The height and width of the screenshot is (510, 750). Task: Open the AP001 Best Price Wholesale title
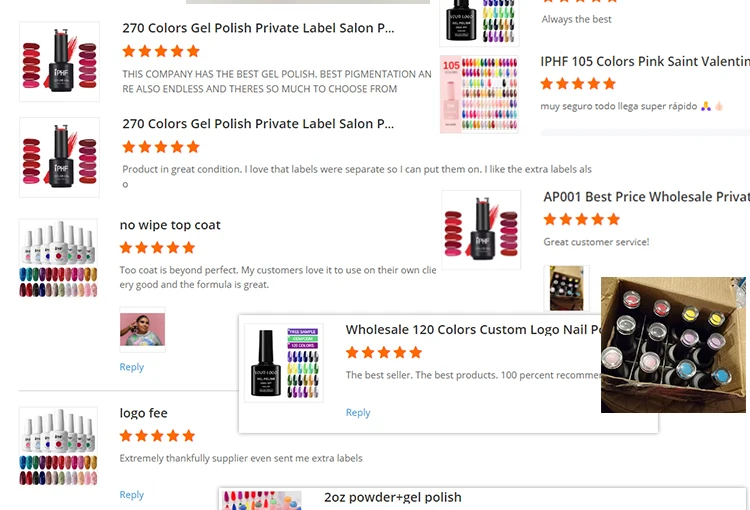645,197
